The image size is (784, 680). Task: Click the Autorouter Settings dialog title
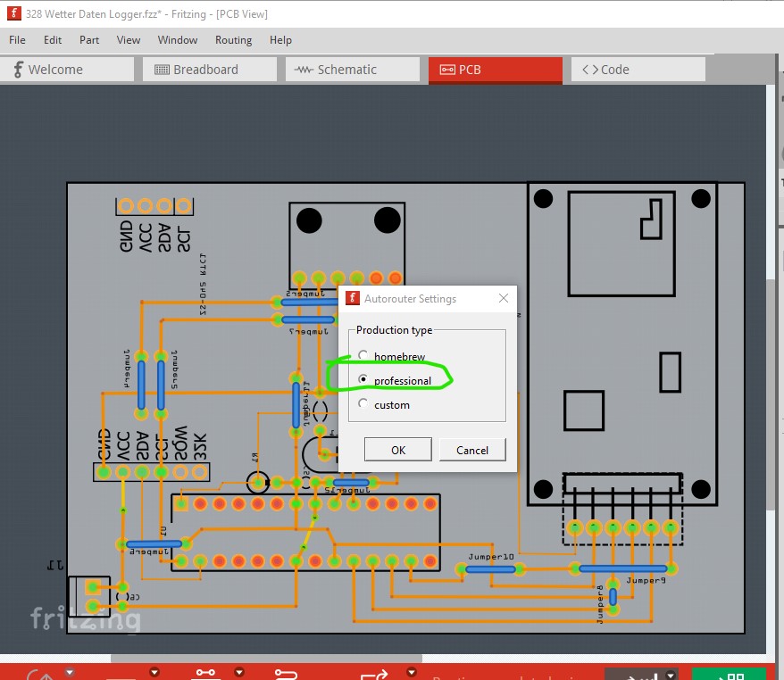click(x=410, y=299)
